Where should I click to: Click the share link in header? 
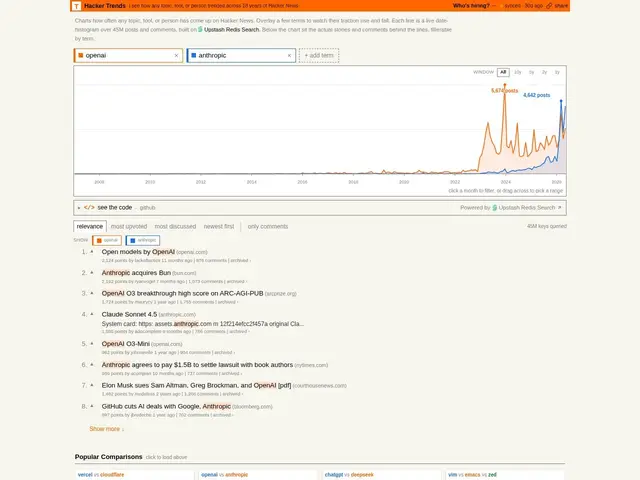pos(561,6)
